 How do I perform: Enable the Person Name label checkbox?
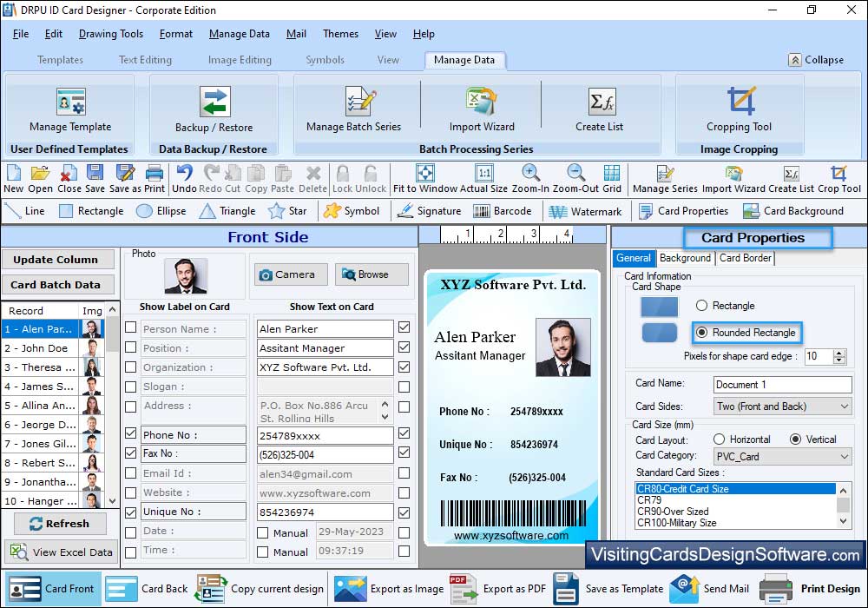click(131, 327)
